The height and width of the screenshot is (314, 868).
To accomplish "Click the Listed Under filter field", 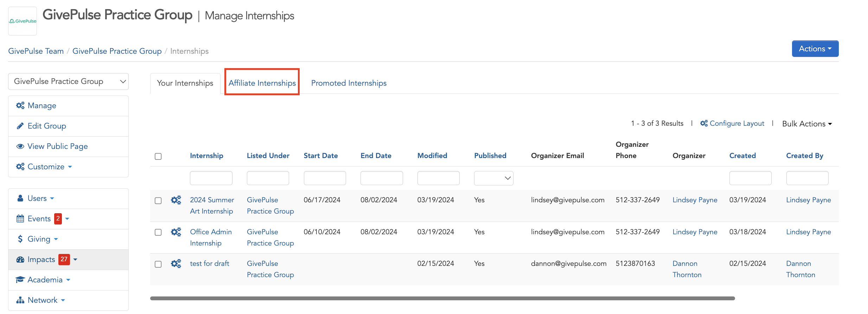I will pos(268,178).
